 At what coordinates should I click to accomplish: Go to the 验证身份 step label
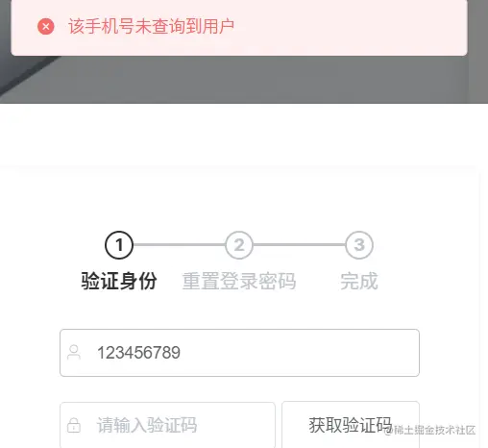(119, 281)
